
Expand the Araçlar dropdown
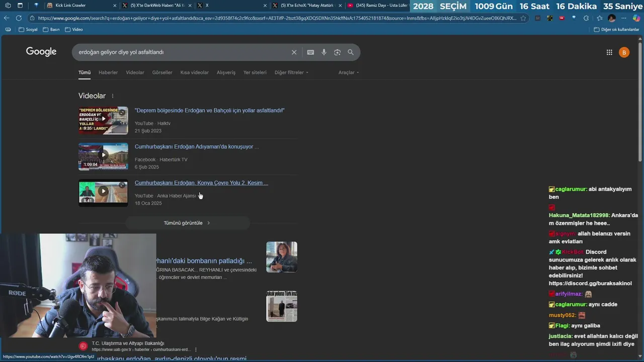(x=349, y=72)
